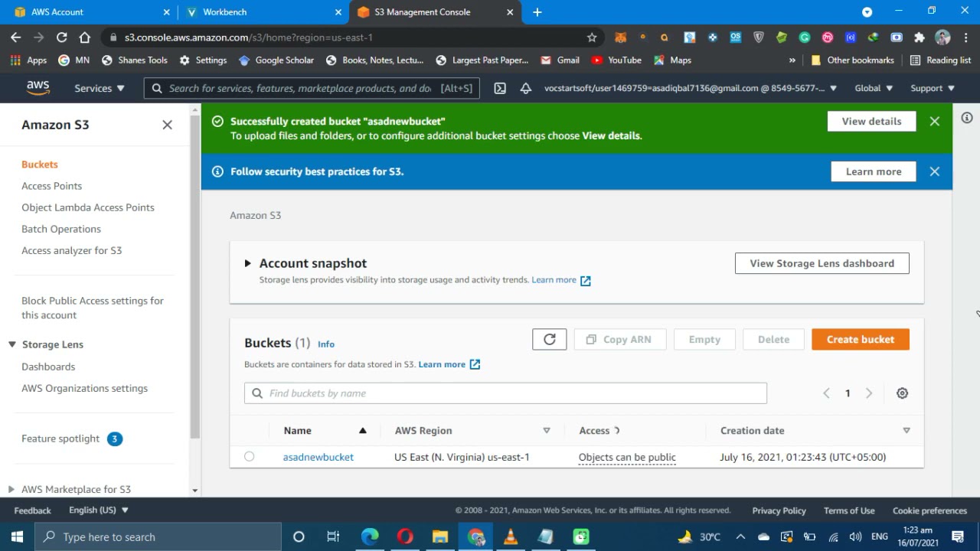The image size is (980, 551).
Task: Sort buckets by Creation date column
Action: click(x=815, y=431)
